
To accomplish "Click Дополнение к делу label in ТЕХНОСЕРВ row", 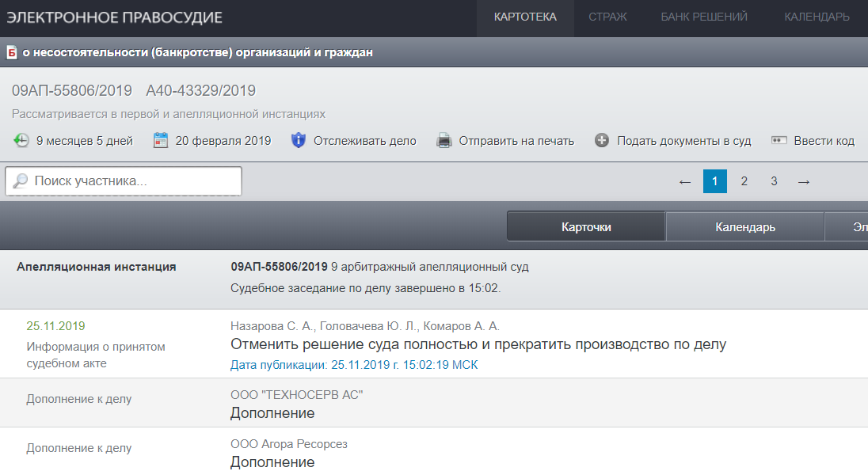I will pos(79,399).
